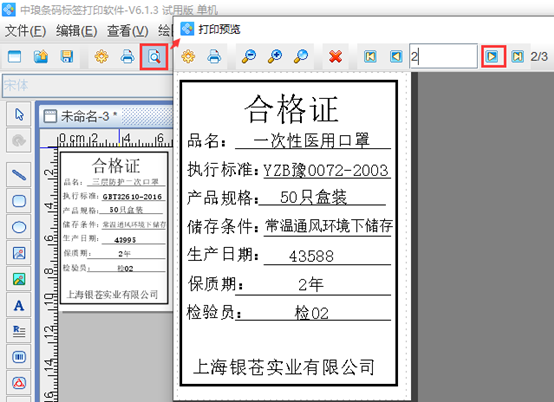
Task: Open document settings gear in main window toolbar
Action: tap(101, 57)
